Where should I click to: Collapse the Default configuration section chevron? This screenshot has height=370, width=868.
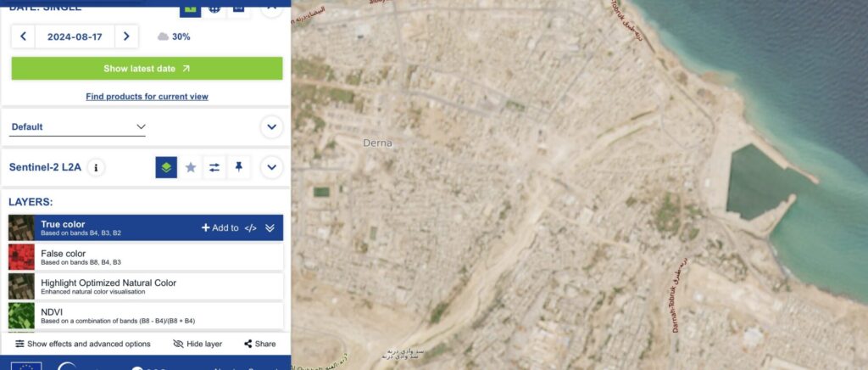pyautogui.click(x=272, y=126)
